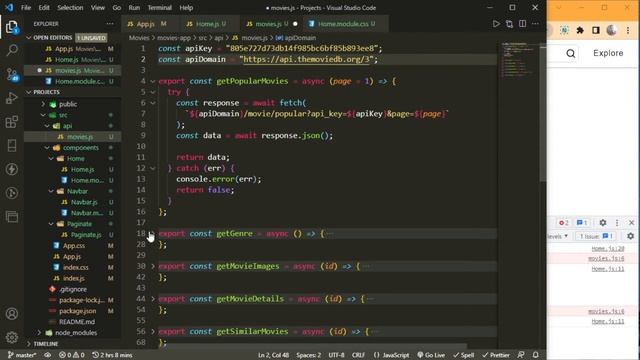This screenshot has height=360, width=640.
Task: Open the Extensions view
Action: coord(12,122)
